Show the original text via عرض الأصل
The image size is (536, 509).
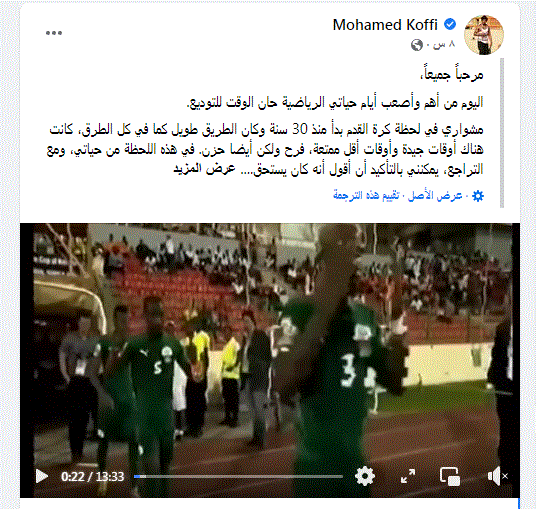click(x=435, y=196)
